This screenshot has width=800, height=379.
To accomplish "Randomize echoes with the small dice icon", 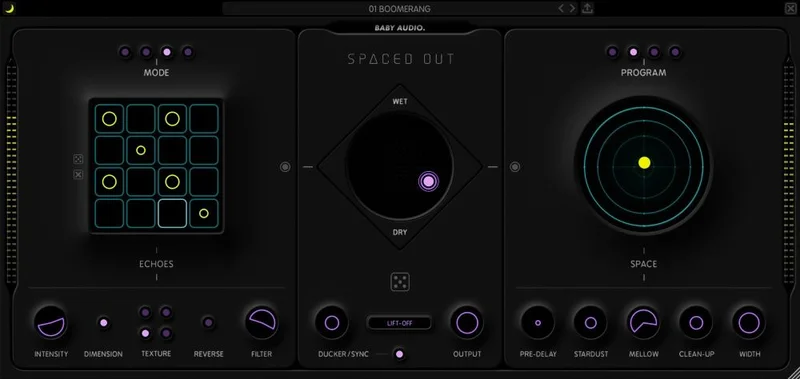I will click(x=78, y=159).
